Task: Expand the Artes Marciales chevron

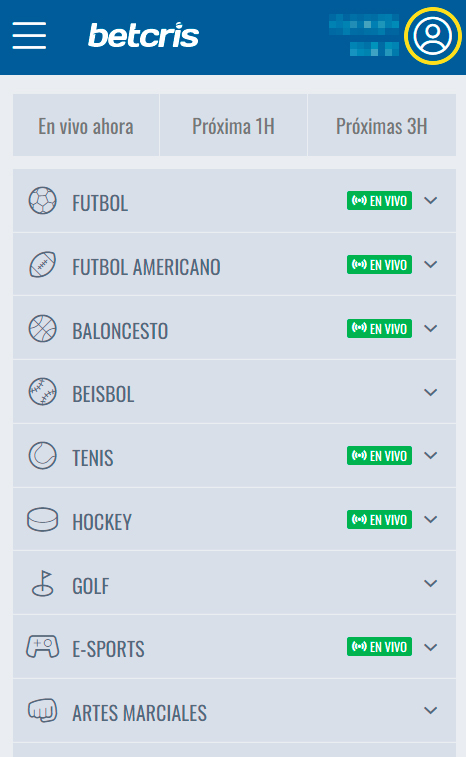Action: pos(431,710)
